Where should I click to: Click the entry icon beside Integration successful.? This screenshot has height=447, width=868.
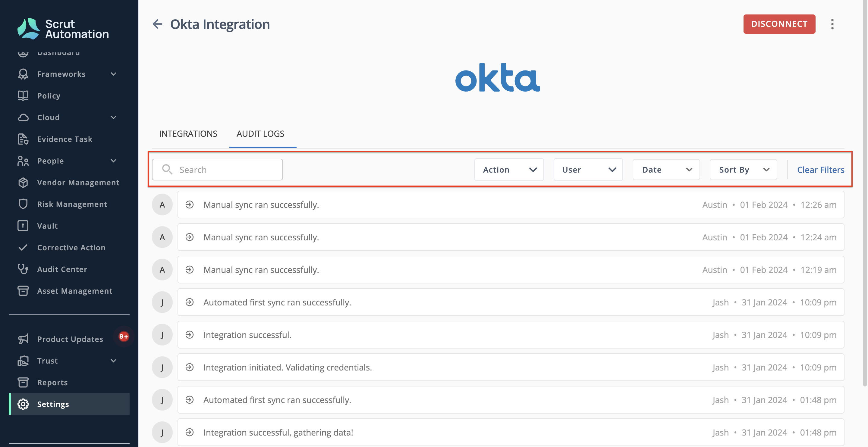click(190, 335)
